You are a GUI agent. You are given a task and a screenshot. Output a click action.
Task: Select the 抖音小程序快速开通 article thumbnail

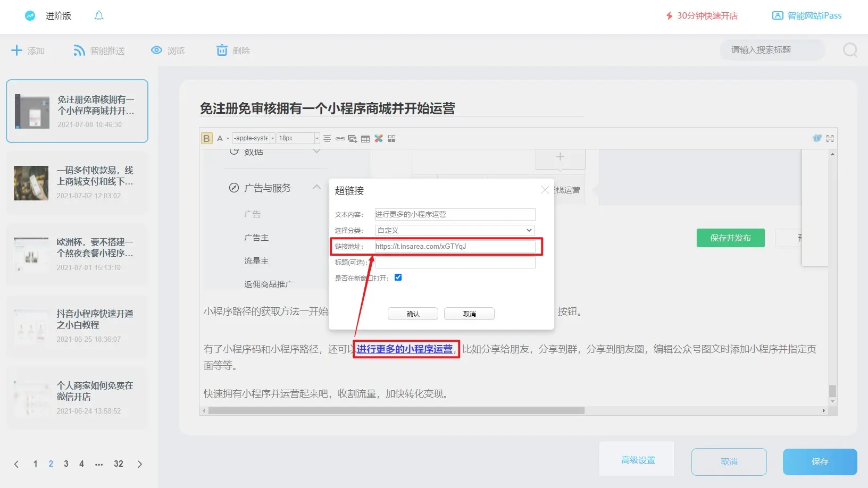pyautogui.click(x=30, y=326)
